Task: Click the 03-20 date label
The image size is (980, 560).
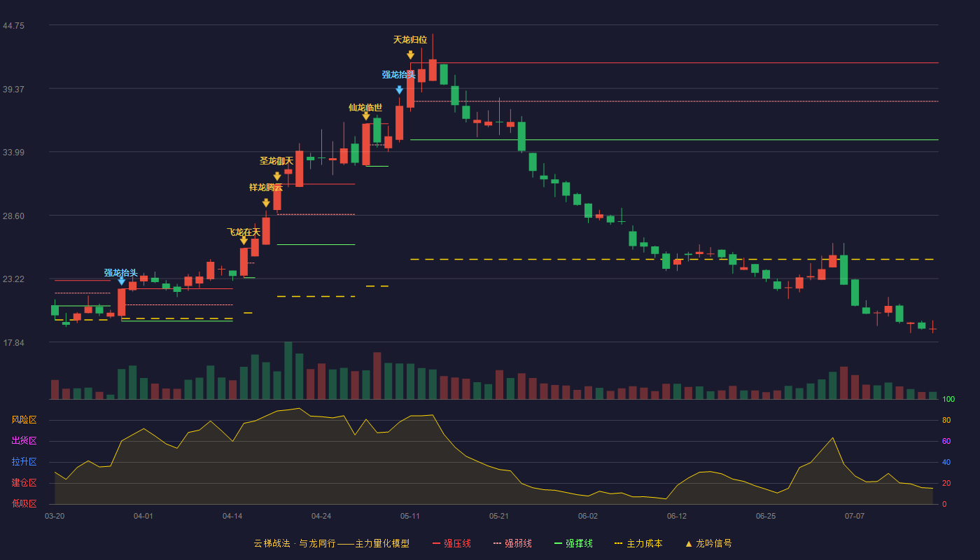Action: pos(55,516)
